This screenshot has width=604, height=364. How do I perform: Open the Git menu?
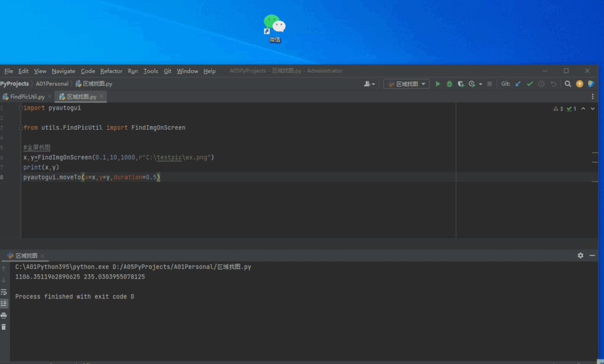point(167,71)
